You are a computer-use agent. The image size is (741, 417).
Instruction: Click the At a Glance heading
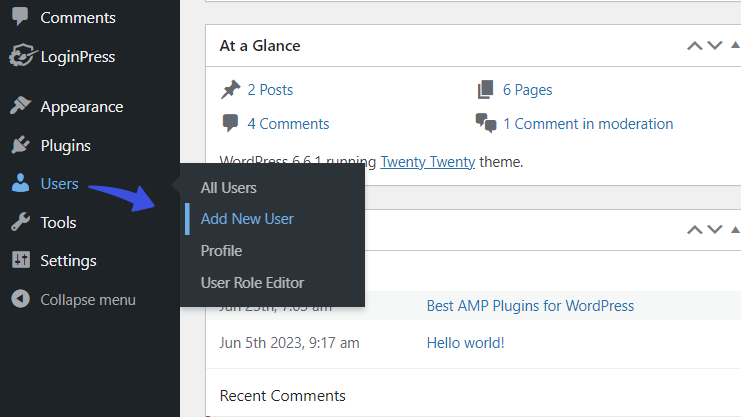pyautogui.click(x=260, y=46)
